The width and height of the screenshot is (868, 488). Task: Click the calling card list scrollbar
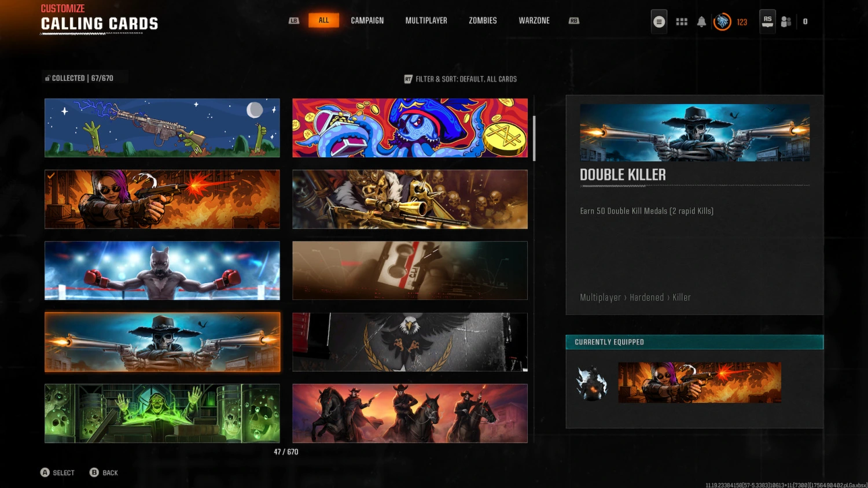[x=534, y=138]
